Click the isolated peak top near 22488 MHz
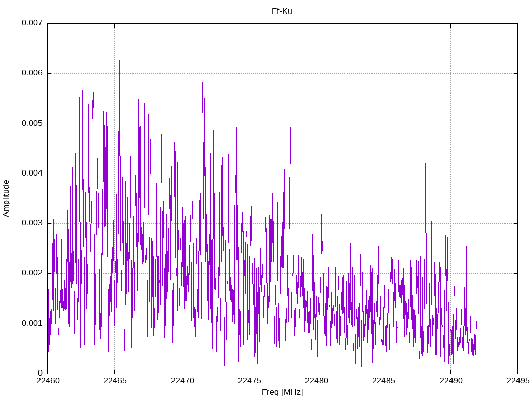The width and height of the screenshot is (532, 399). (x=425, y=164)
